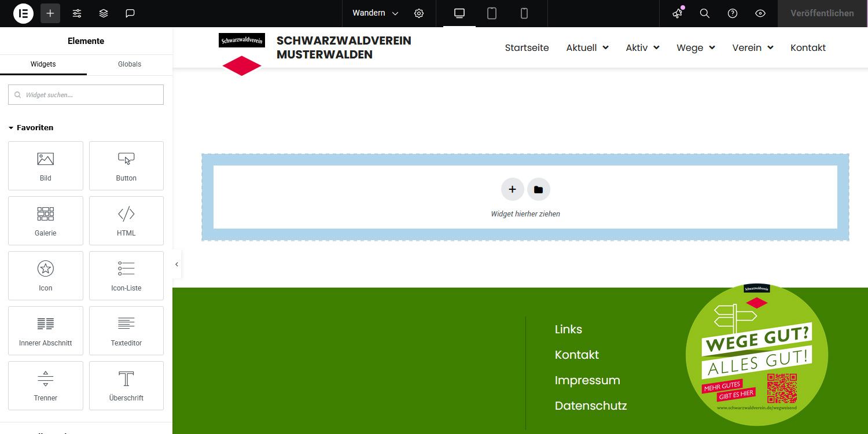Toggle the live preview eye icon
Viewport: 868px width, 434px height.
click(x=760, y=13)
